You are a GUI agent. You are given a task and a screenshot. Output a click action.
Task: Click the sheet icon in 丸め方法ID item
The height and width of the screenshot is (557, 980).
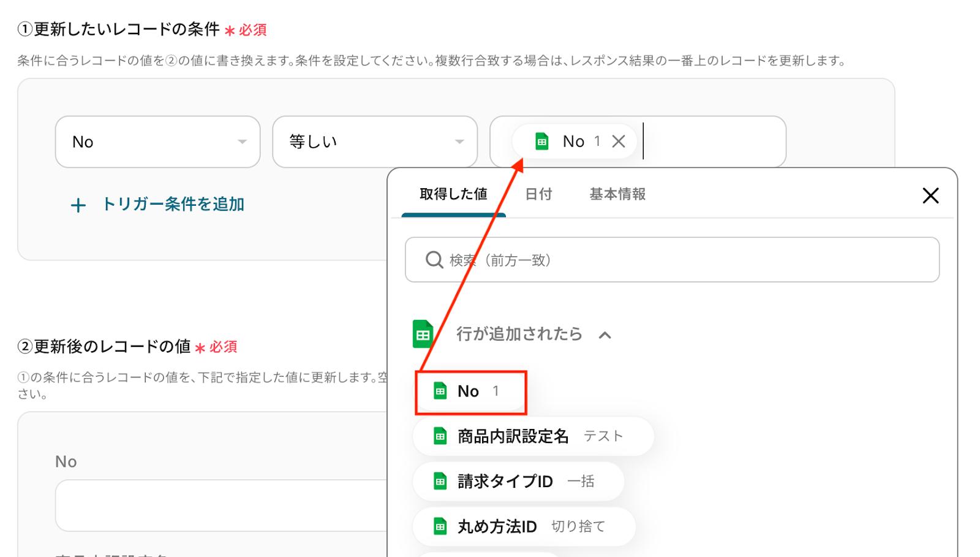(440, 526)
